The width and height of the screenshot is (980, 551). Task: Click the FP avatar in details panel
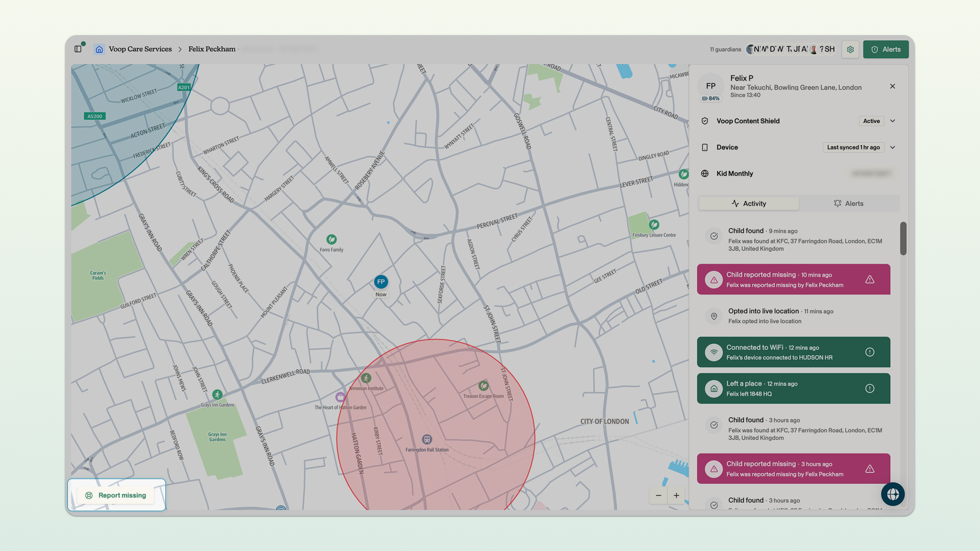coord(710,86)
